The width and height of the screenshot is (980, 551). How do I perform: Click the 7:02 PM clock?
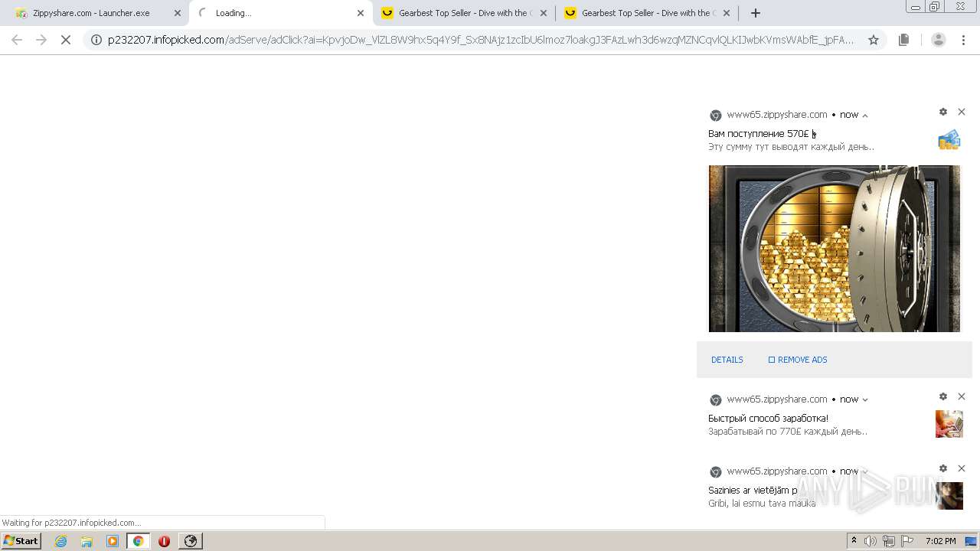[940, 541]
